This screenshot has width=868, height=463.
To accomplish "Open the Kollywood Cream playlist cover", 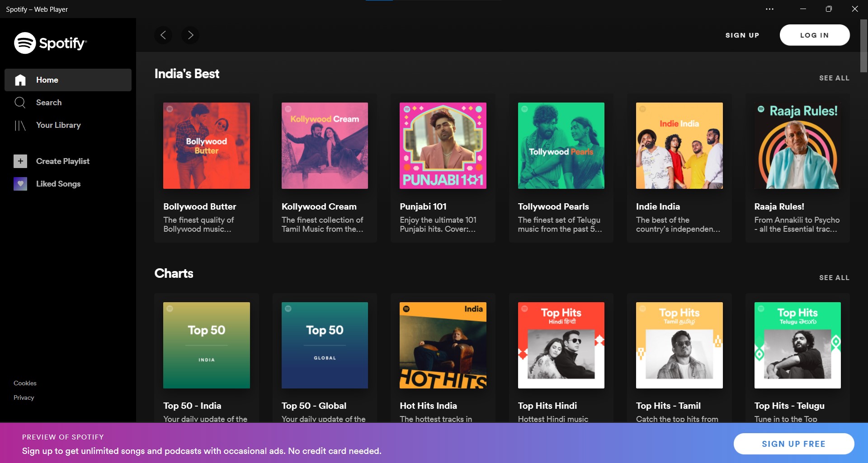I will pos(325,145).
